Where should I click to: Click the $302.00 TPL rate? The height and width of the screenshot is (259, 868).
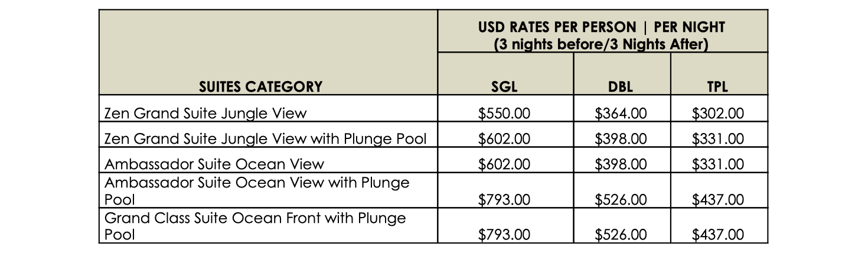coord(717,114)
